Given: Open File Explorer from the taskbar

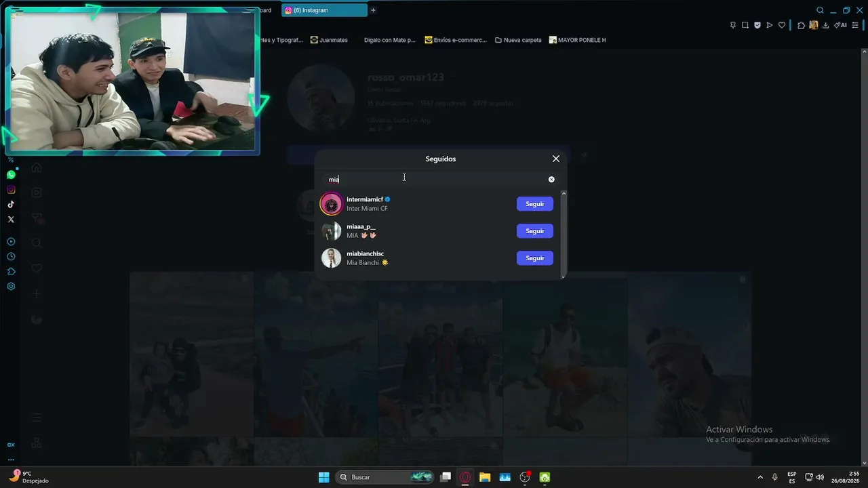Looking at the screenshot, I should (485, 477).
